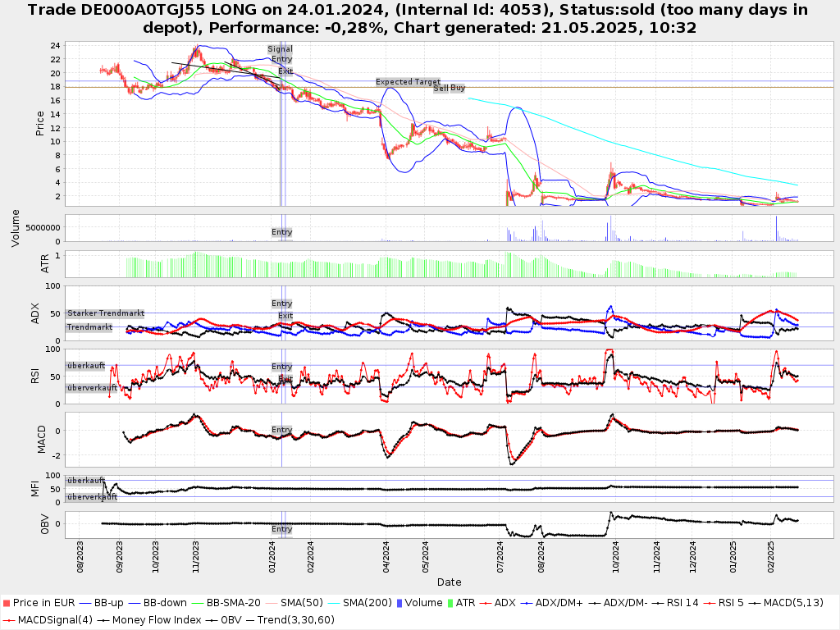The image size is (840, 630).
Task: Click the blue Volume legend square
Action: (x=399, y=603)
